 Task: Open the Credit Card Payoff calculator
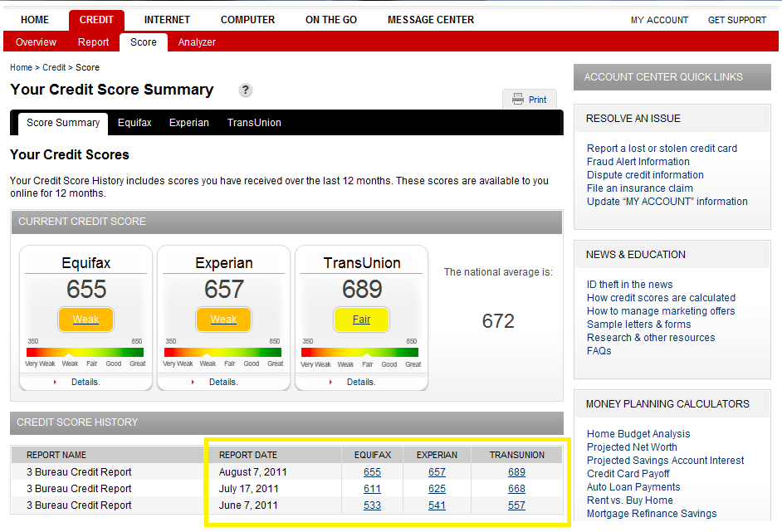click(628, 474)
